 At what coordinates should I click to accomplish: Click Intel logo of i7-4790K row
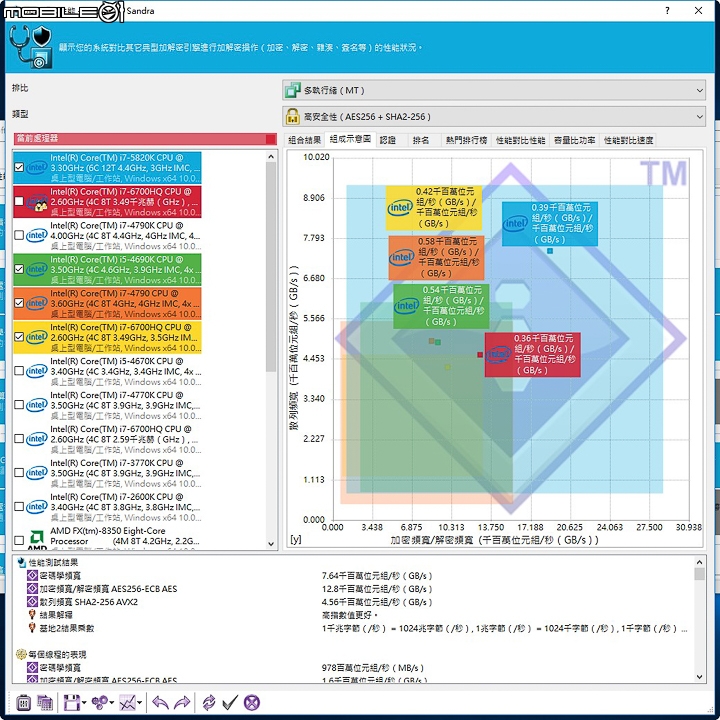click(37, 236)
